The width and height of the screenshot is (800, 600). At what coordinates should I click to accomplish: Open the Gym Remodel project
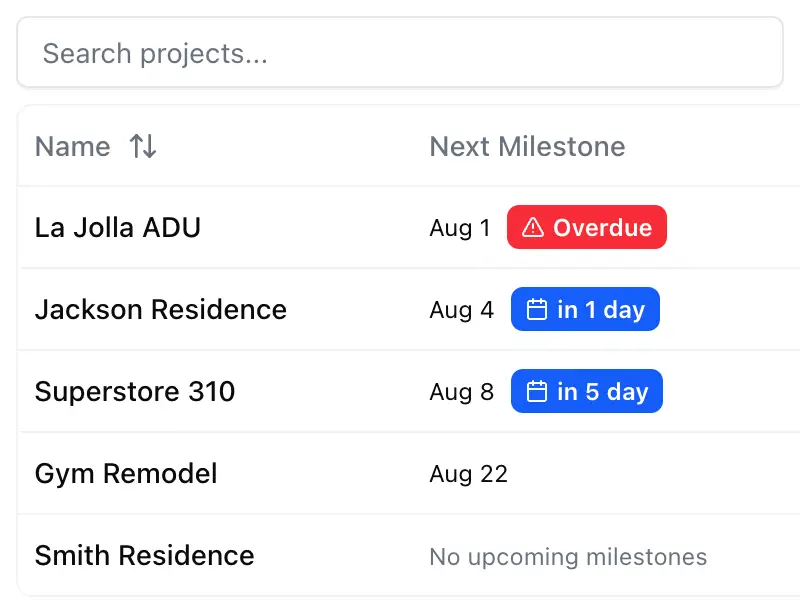(126, 473)
